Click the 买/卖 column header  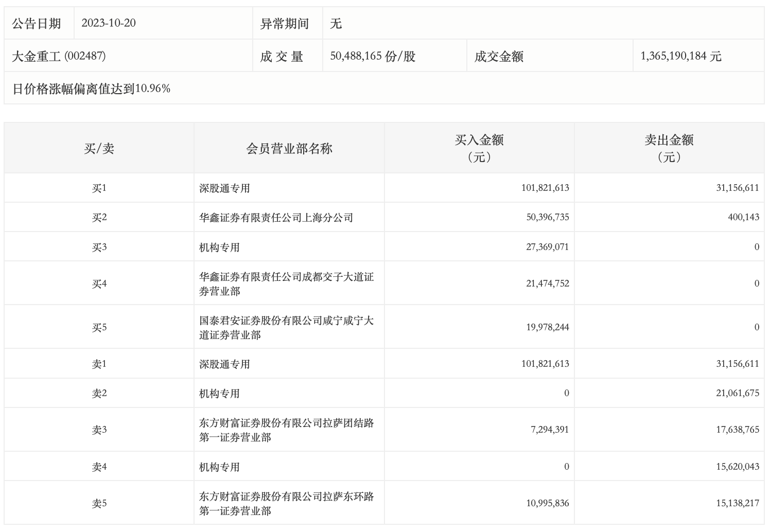(x=99, y=149)
